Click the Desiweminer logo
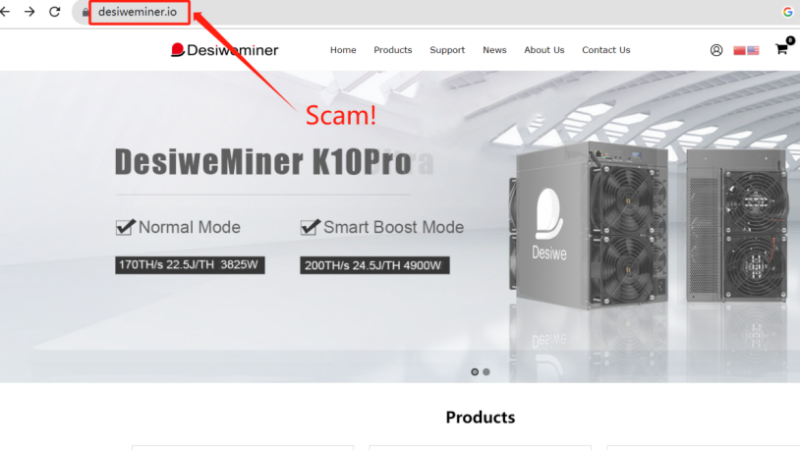This screenshot has height=450, width=800. (224, 50)
